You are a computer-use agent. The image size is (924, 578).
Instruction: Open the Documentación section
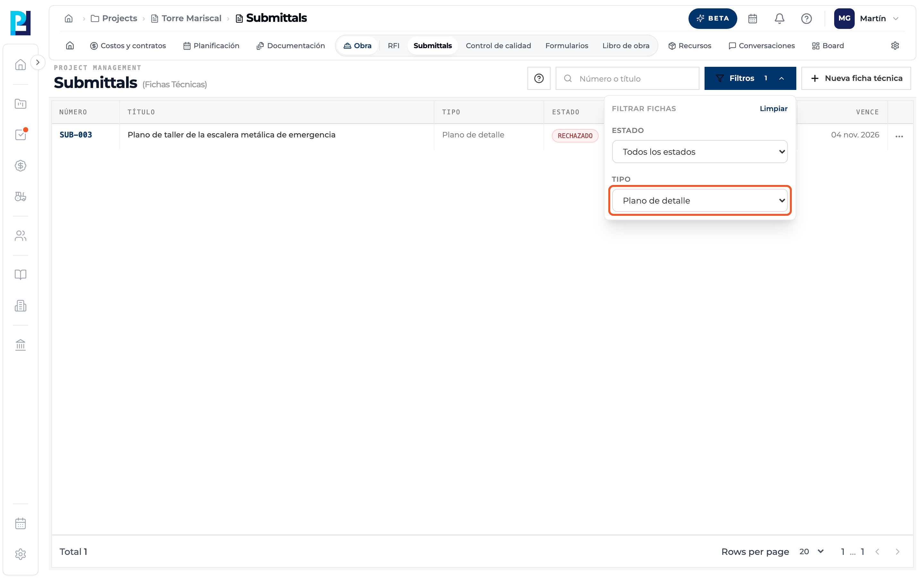click(x=291, y=46)
